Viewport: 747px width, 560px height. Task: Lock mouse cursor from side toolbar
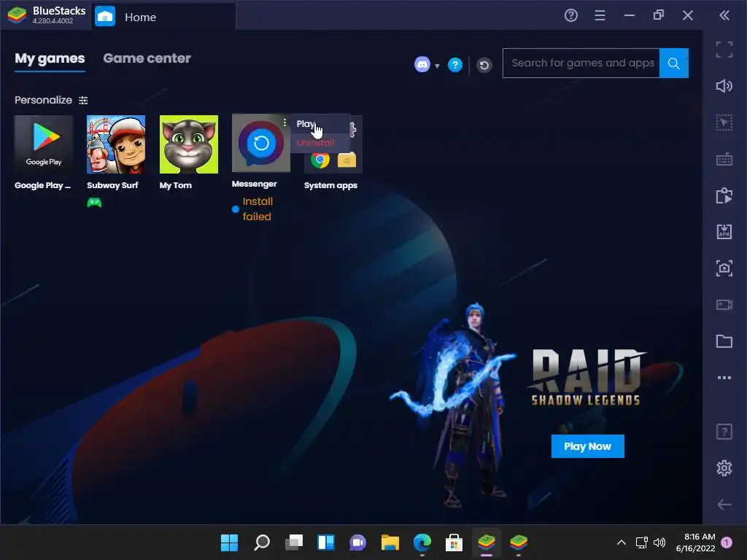[x=724, y=122]
